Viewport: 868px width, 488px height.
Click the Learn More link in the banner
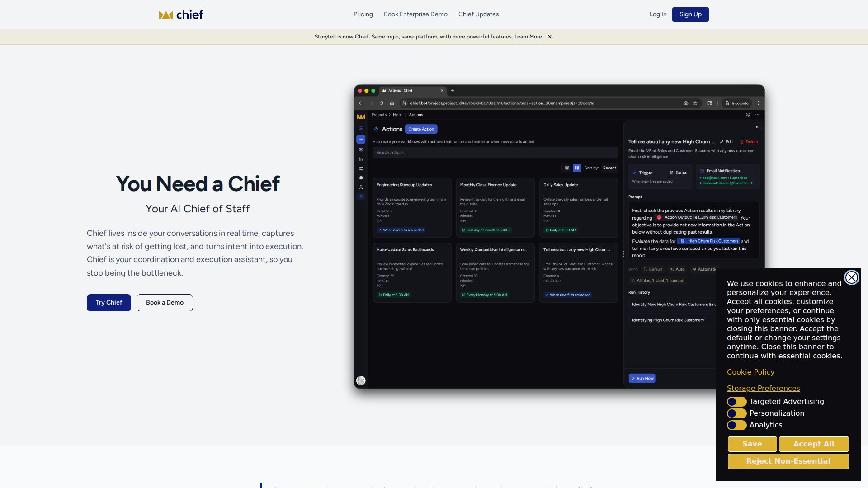click(528, 37)
